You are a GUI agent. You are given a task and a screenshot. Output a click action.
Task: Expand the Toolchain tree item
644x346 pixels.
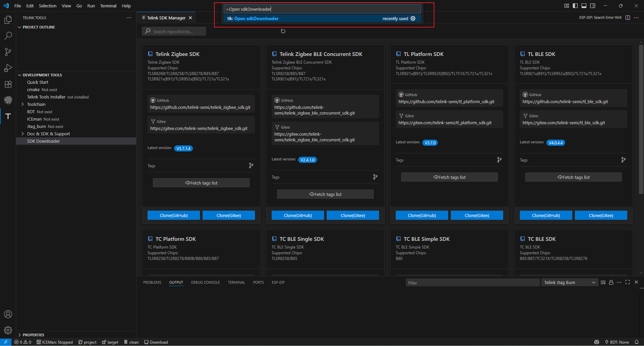pyautogui.click(x=22, y=104)
